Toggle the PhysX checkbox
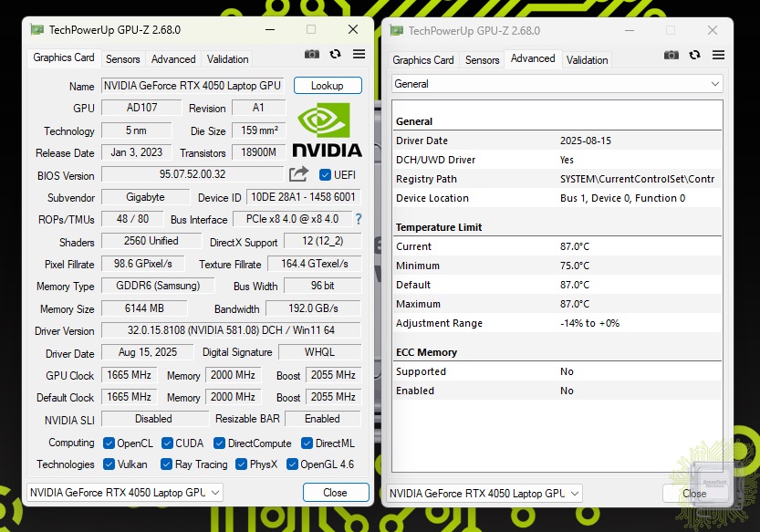 (241, 464)
